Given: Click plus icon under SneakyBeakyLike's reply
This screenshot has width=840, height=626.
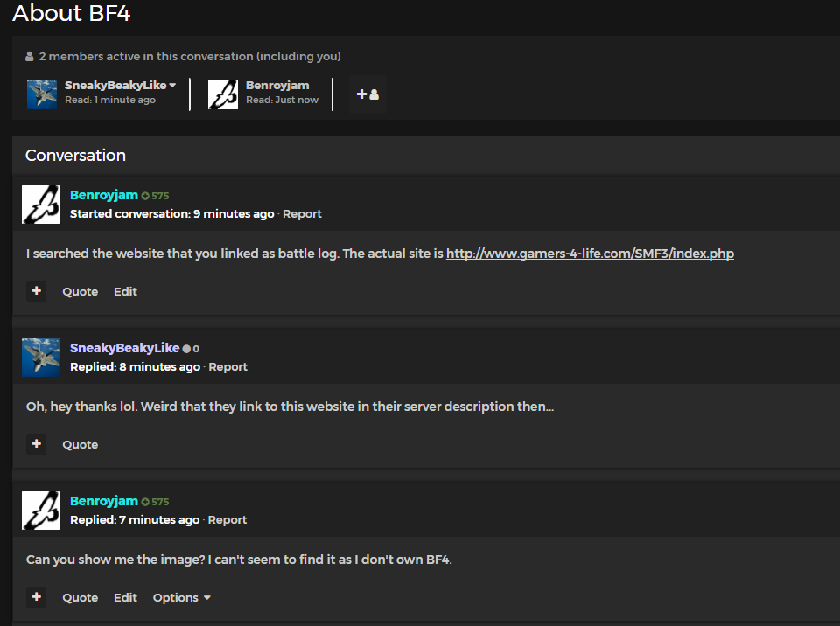Looking at the screenshot, I should 36,444.
